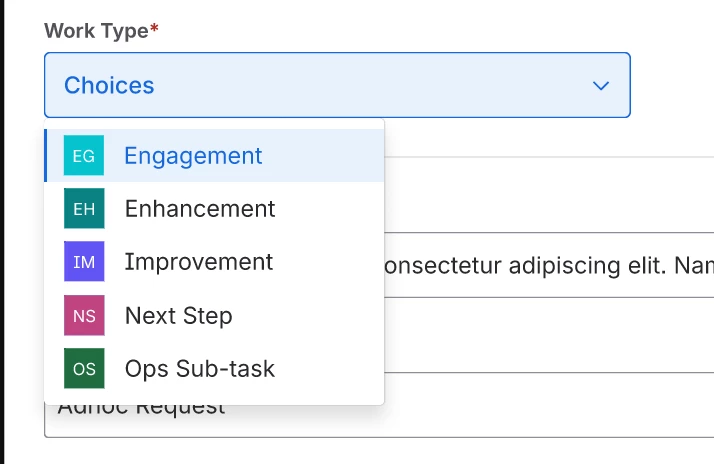Click the teal EG Engagement icon
The image size is (714, 464).
[84, 156]
